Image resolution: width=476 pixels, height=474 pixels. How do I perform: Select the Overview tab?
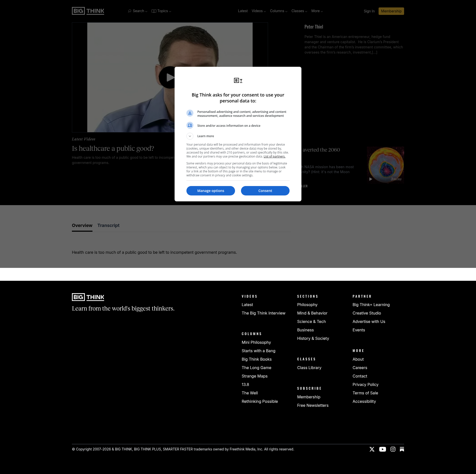pos(82,225)
